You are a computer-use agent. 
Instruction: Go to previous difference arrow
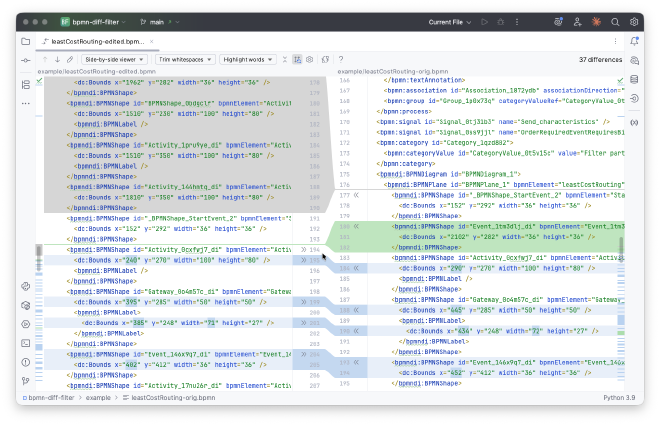[x=43, y=60]
